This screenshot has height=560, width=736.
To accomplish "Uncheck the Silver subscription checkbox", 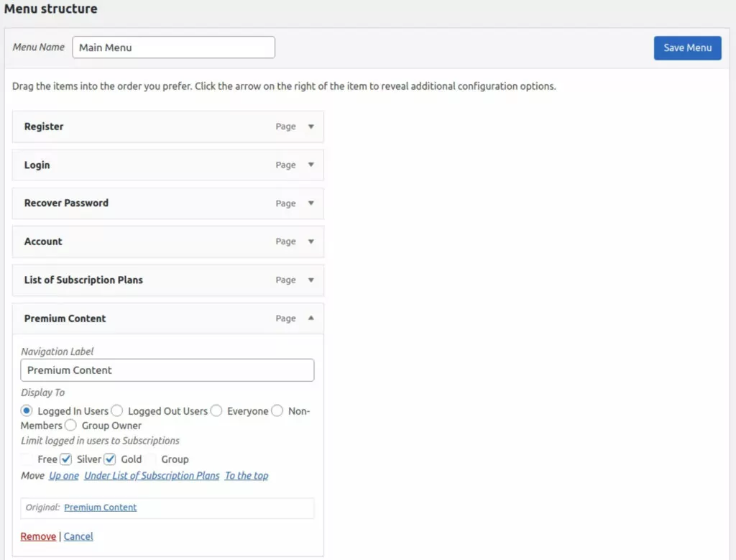I will [65, 459].
